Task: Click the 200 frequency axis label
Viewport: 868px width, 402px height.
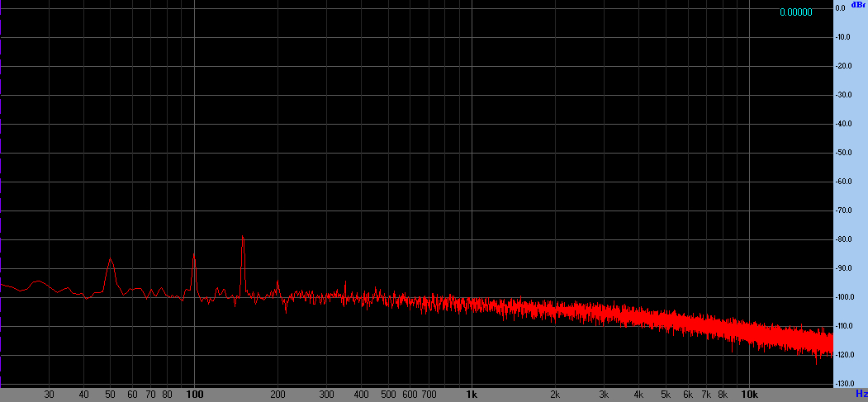Action: 277,395
